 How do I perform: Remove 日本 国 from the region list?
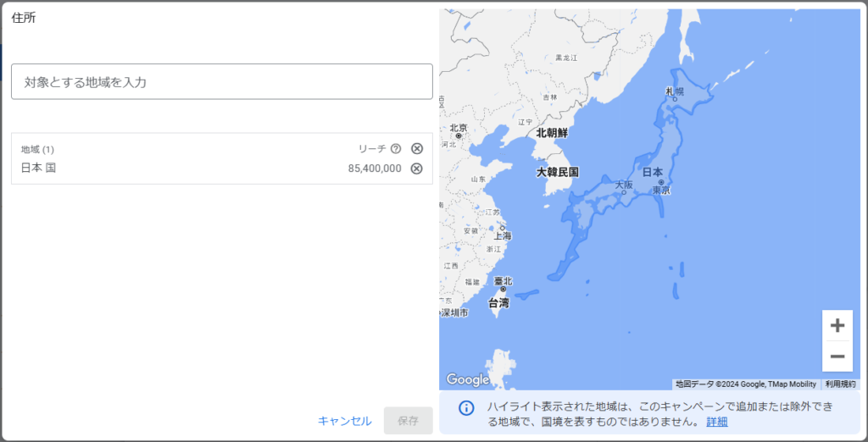click(x=416, y=169)
